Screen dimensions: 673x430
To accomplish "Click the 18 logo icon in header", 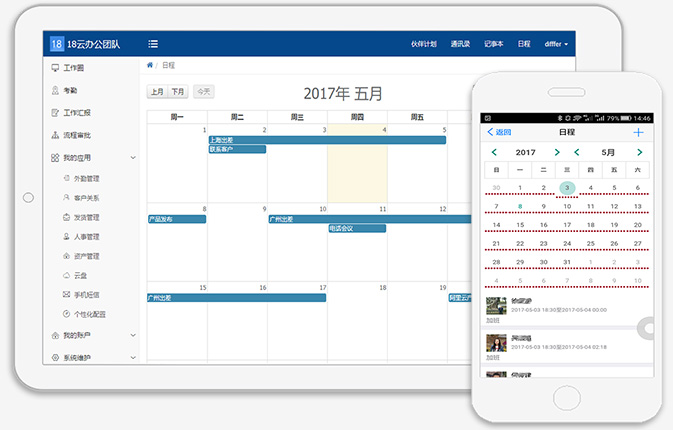I will point(57,44).
